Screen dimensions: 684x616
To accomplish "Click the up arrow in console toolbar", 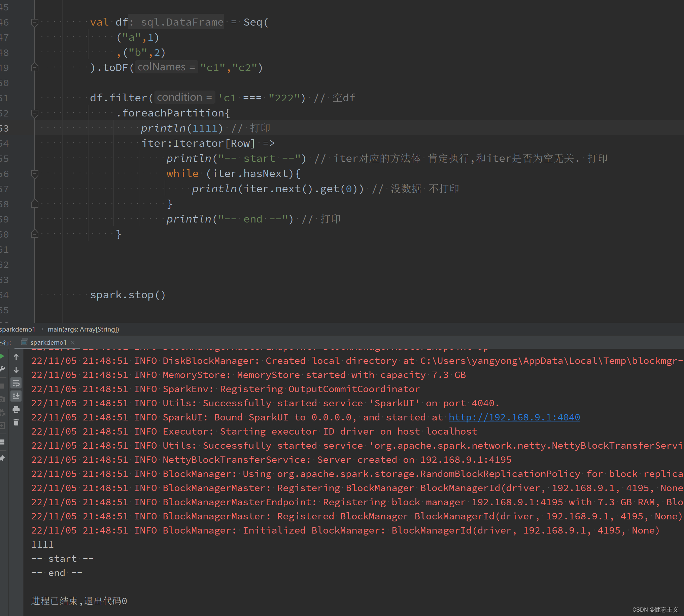I will (x=16, y=357).
